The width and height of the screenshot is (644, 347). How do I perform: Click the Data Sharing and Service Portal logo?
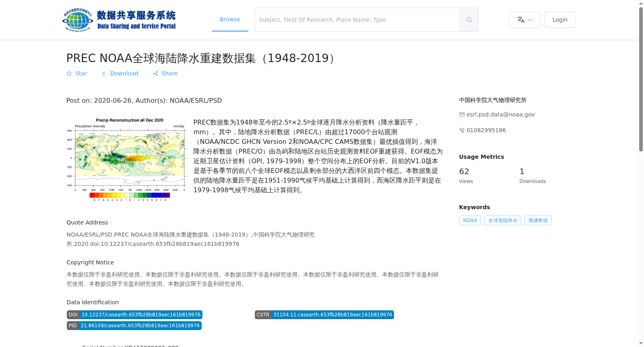[119, 20]
